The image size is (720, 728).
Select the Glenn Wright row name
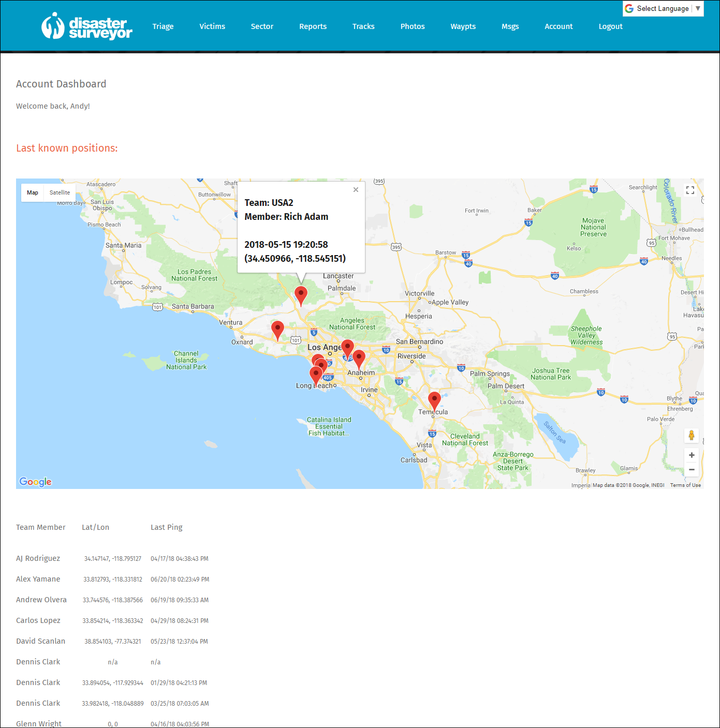click(39, 723)
